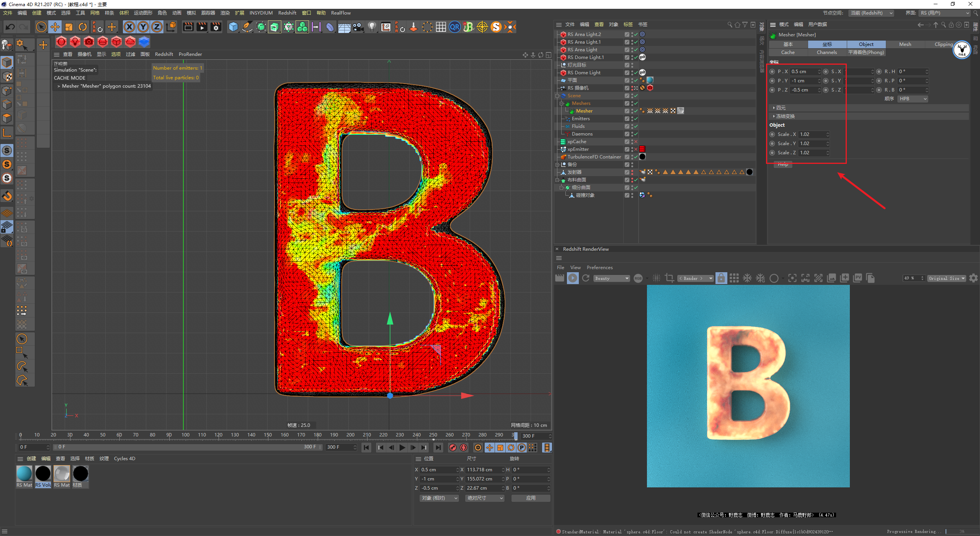Image resolution: width=980 pixels, height=536 pixels.
Task: Click the Undo arrow icon
Action: 10,27
